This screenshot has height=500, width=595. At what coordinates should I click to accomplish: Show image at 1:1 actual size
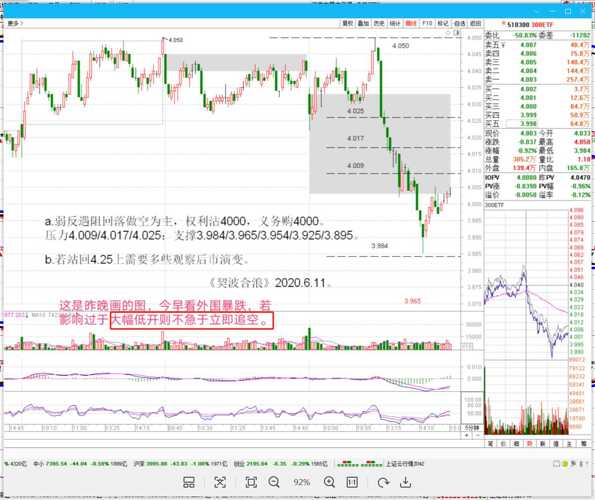pos(352,482)
